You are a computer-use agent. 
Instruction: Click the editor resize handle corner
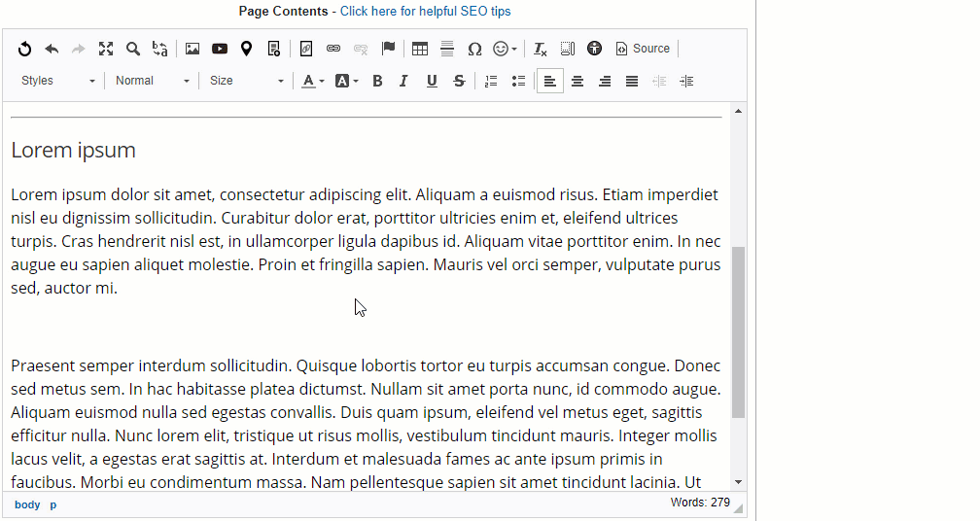pos(738,507)
